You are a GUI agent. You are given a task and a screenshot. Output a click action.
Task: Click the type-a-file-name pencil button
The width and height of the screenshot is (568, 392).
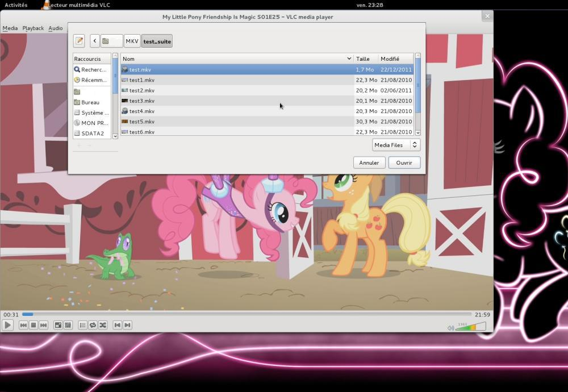(x=79, y=41)
